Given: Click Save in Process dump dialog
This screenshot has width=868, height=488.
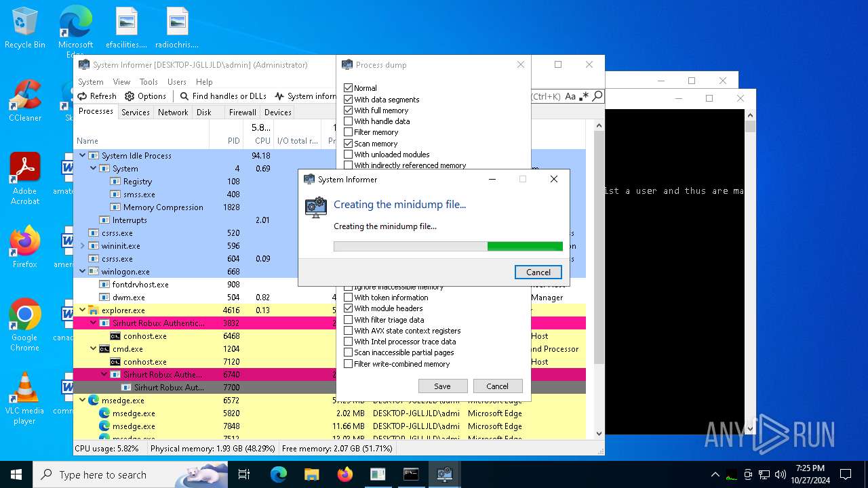Looking at the screenshot, I should [442, 386].
